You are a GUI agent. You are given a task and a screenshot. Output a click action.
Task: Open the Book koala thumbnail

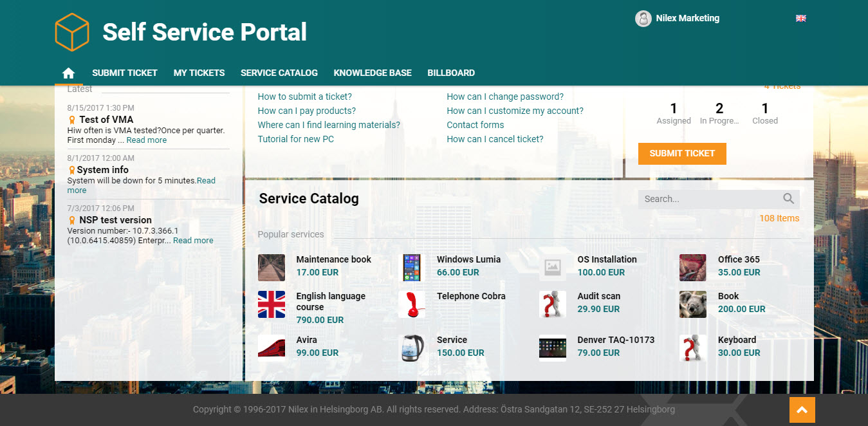point(693,304)
